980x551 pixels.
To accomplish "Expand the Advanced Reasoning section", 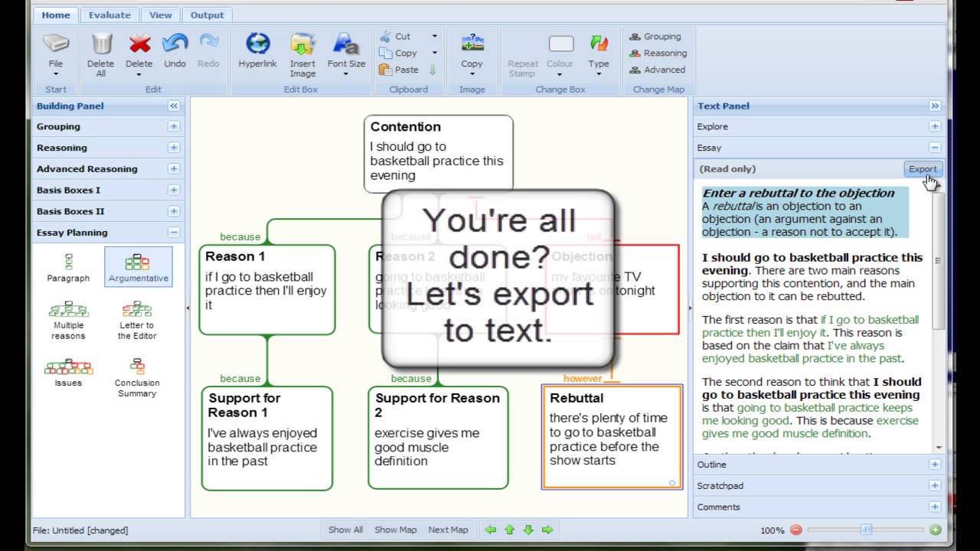I will pos(174,169).
